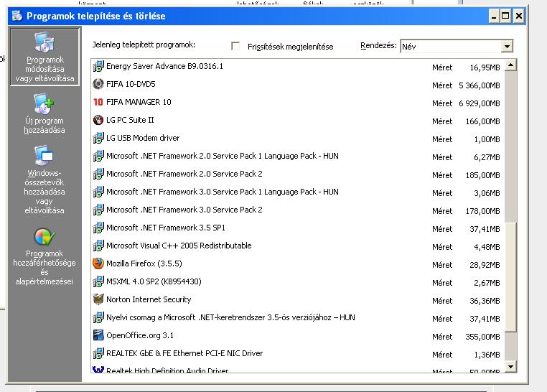Screen dimensions: 547x392
Task: Select the OpenOffice.org 3.1 entry
Action: point(297,336)
